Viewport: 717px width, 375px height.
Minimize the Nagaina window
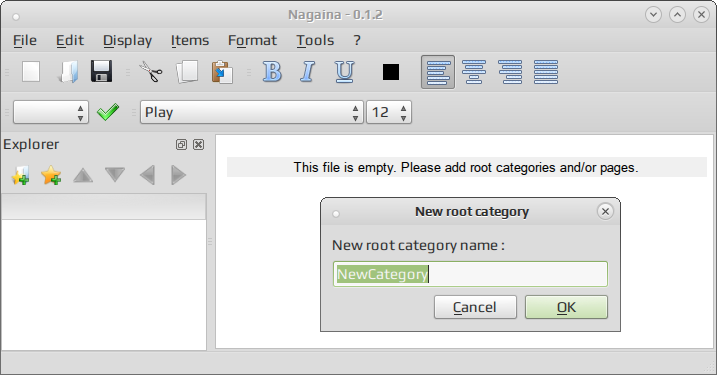tap(653, 15)
